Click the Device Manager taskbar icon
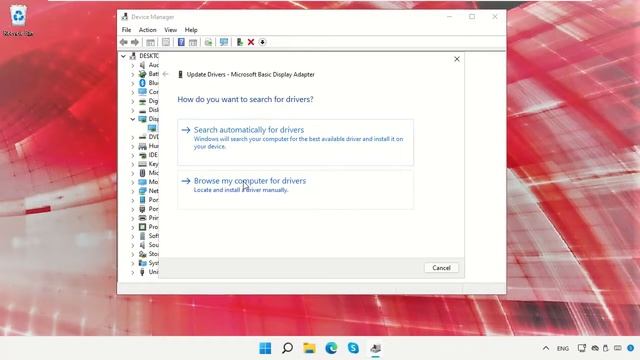The image size is (640, 360). click(376, 348)
